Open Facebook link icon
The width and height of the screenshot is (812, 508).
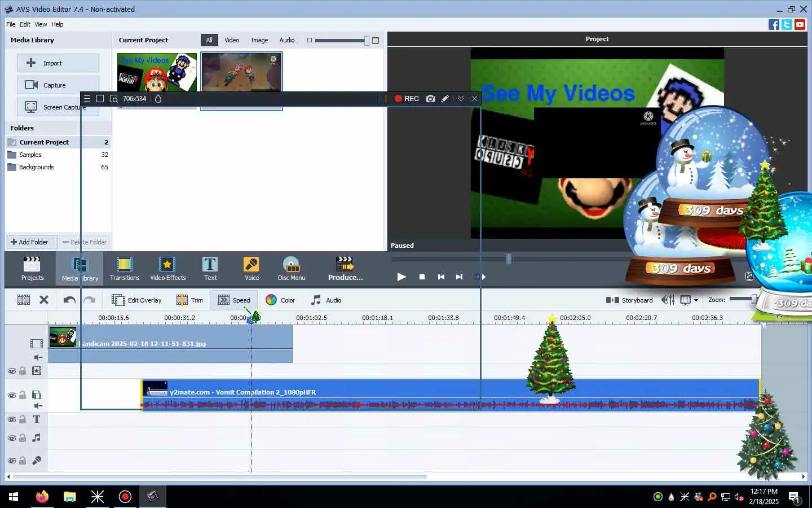[x=774, y=24]
